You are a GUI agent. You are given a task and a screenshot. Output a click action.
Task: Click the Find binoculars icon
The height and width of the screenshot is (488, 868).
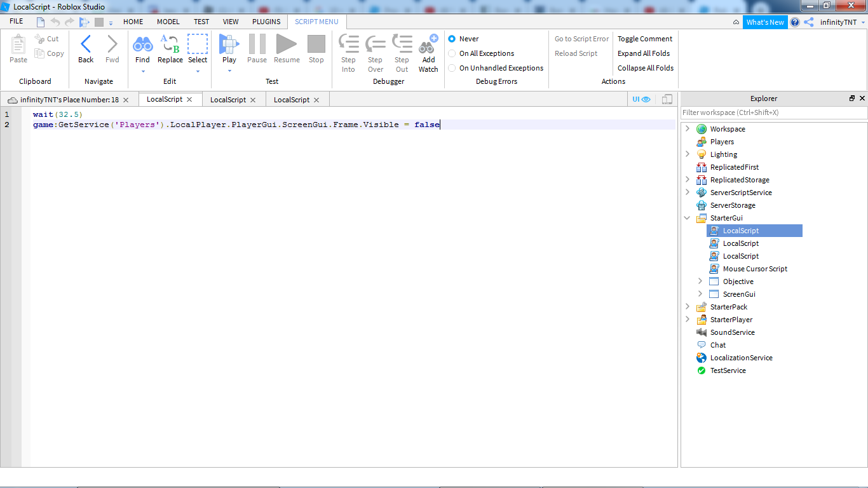click(x=142, y=45)
